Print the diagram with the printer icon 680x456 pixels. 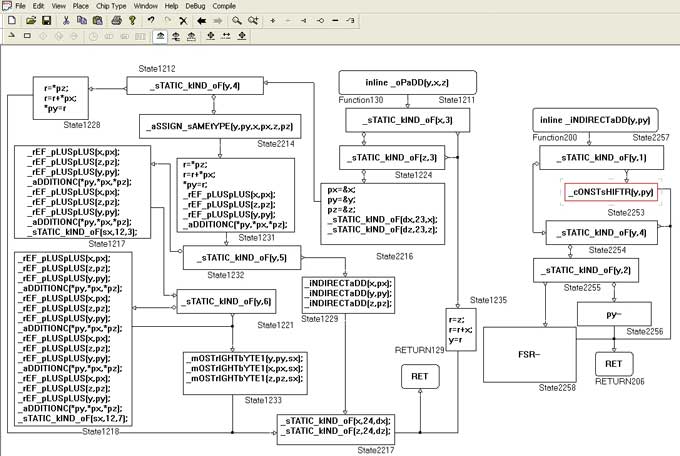click(x=115, y=20)
